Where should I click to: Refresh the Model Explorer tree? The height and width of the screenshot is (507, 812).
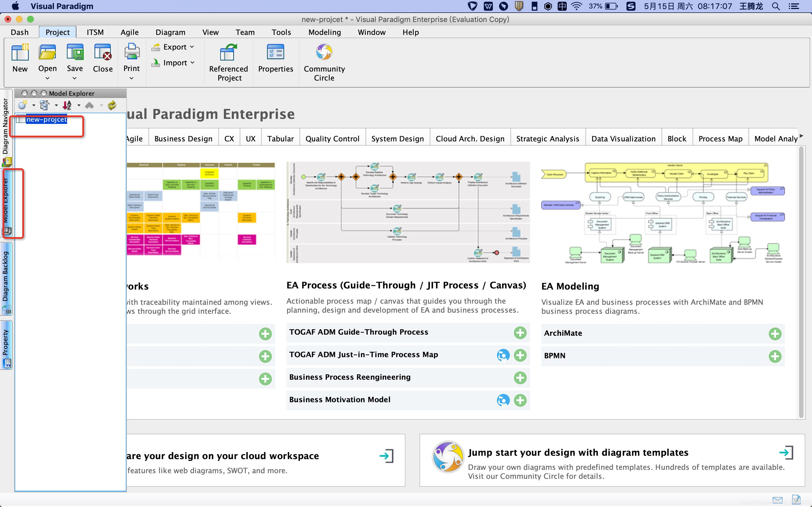(112, 105)
